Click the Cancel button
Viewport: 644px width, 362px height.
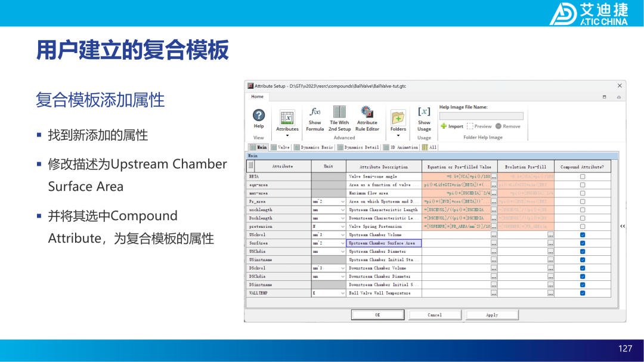click(x=435, y=315)
